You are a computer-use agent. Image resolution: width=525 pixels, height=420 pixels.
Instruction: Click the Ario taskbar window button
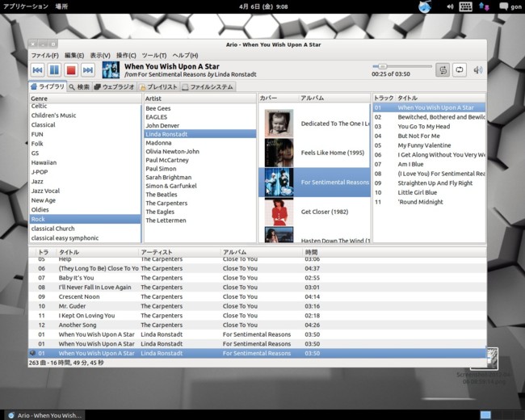45,415
